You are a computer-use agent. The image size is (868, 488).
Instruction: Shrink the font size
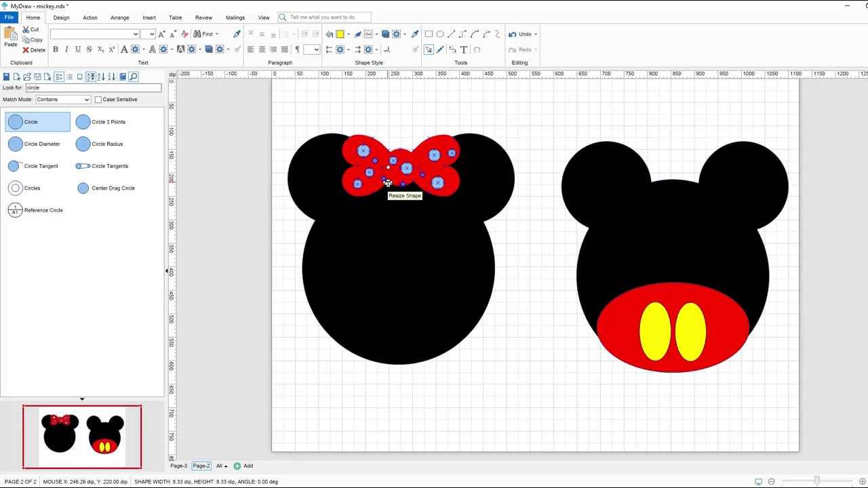point(172,34)
